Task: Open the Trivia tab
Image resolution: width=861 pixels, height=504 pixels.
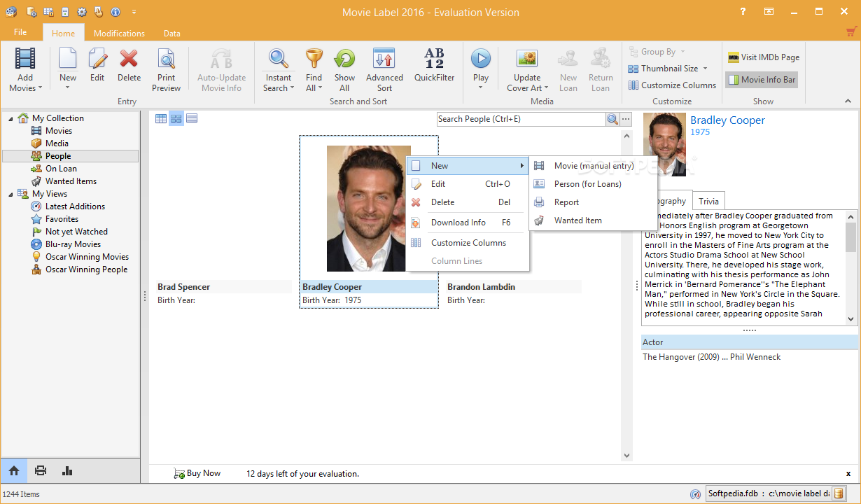Action: pos(708,201)
